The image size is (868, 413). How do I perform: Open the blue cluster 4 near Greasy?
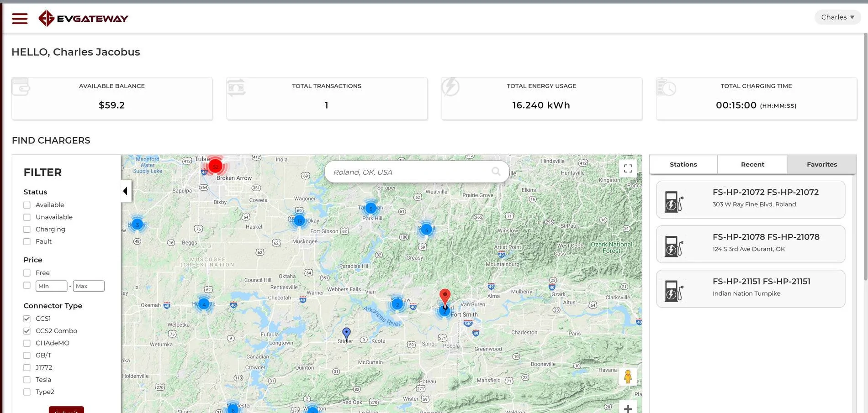[426, 230]
